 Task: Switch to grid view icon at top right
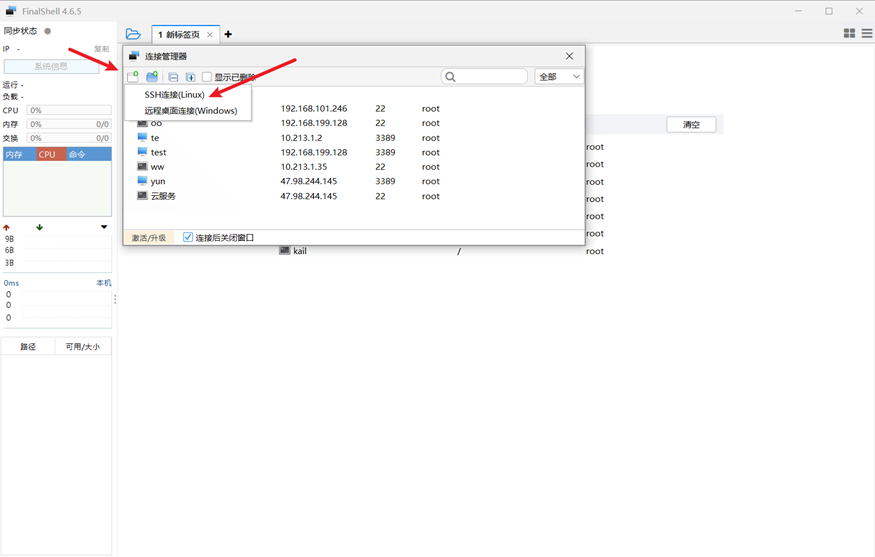click(x=849, y=34)
